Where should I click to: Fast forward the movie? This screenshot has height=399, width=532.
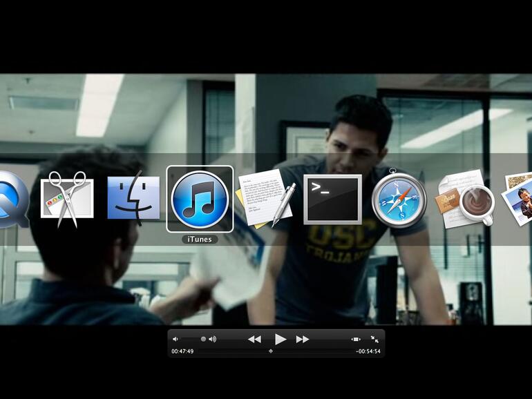(303, 339)
